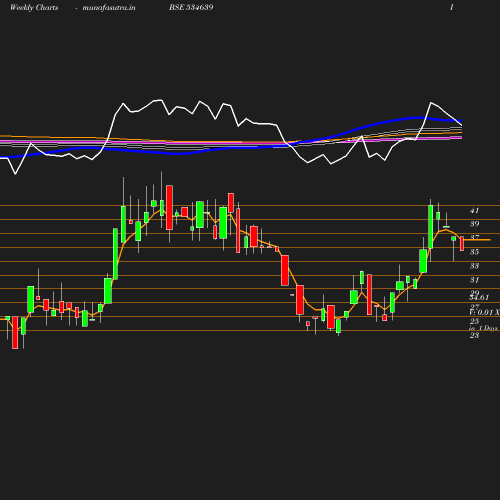The image size is (500, 500).
Task: Click the munafasutra.in site label
Action: (x=109, y=7)
